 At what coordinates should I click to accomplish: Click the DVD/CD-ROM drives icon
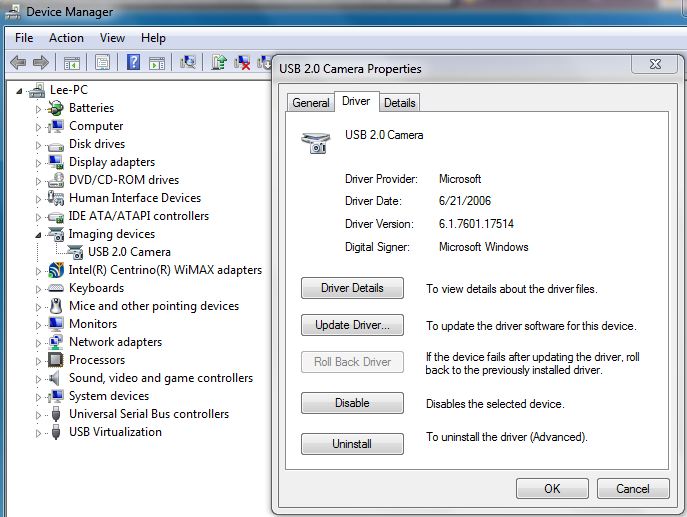click(x=56, y=180)
